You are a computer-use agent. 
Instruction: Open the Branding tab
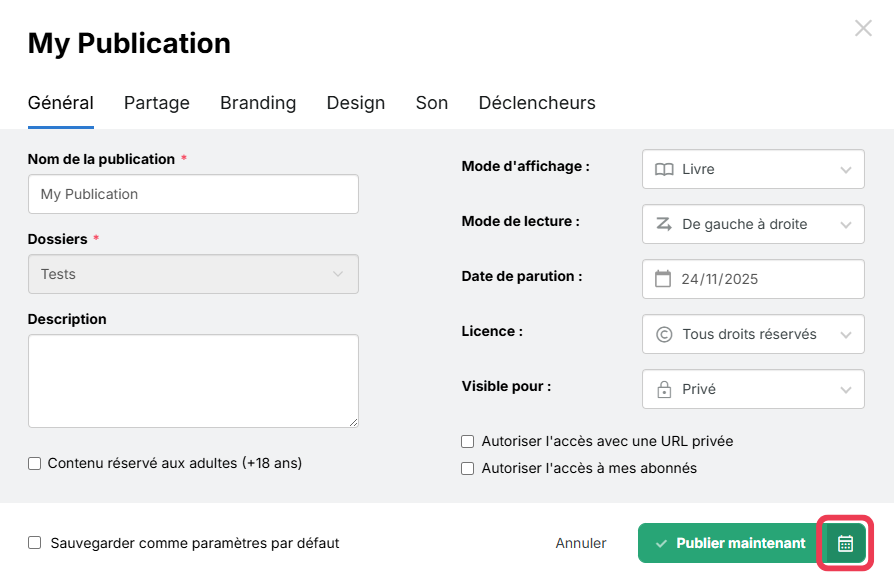point(258,103)
